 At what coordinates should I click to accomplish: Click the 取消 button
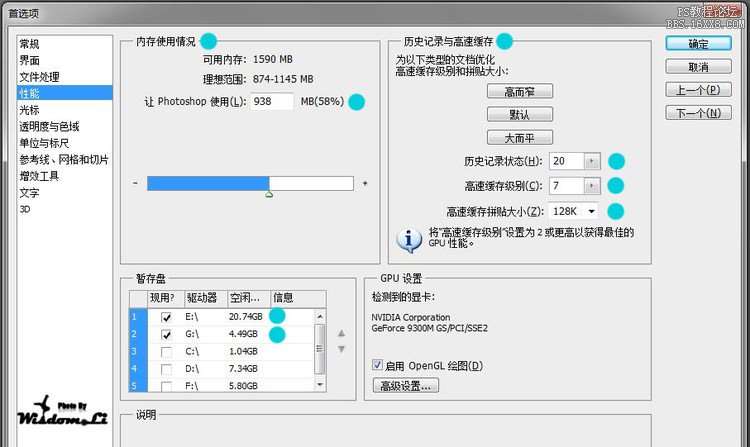[698, 67]
